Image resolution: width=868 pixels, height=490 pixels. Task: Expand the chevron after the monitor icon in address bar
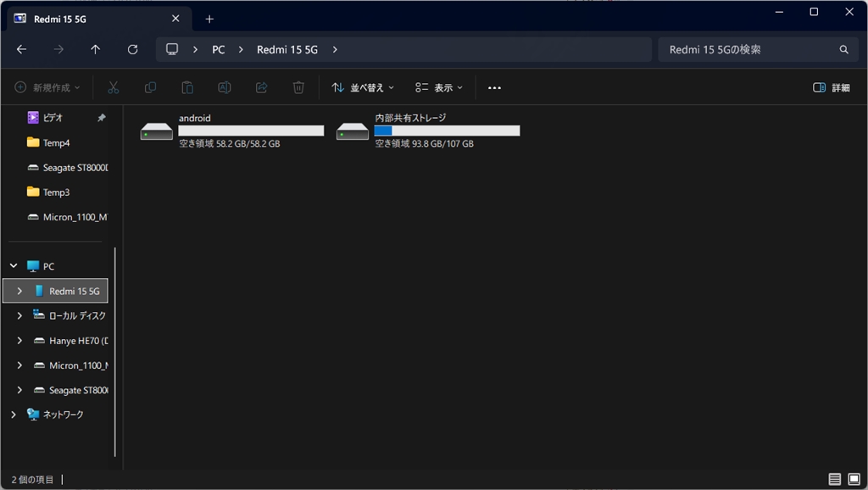click(195, 49)
